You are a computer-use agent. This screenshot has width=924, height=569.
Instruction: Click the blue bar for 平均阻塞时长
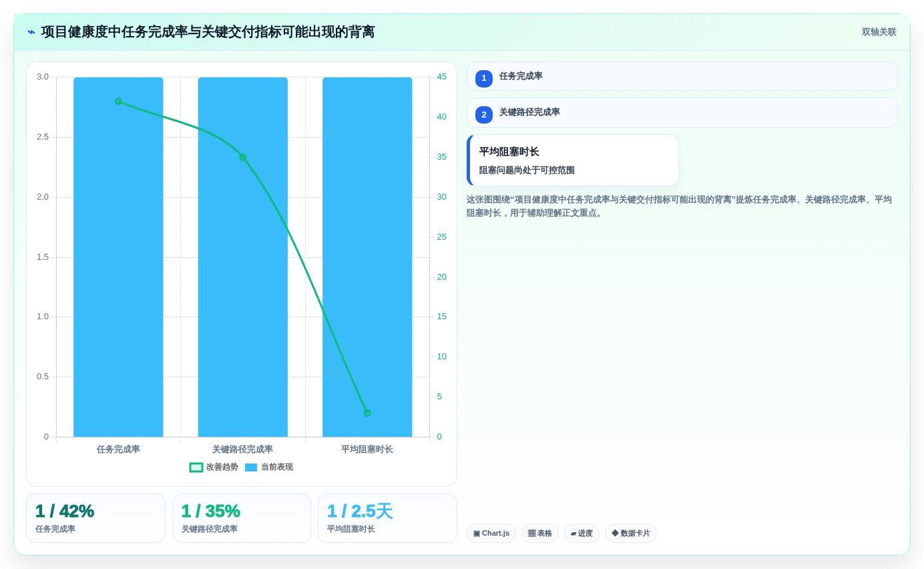pyautogui.click(x=367, y=257)
